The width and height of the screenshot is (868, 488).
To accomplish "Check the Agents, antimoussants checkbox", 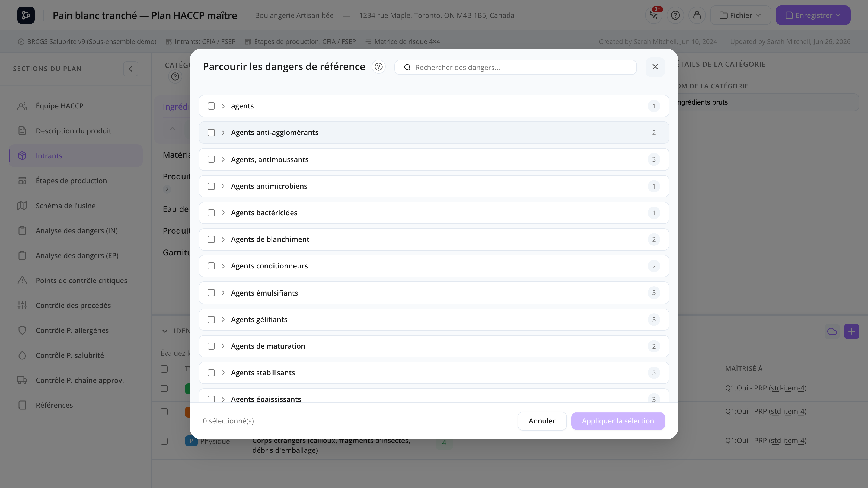I will pos(211,159).
